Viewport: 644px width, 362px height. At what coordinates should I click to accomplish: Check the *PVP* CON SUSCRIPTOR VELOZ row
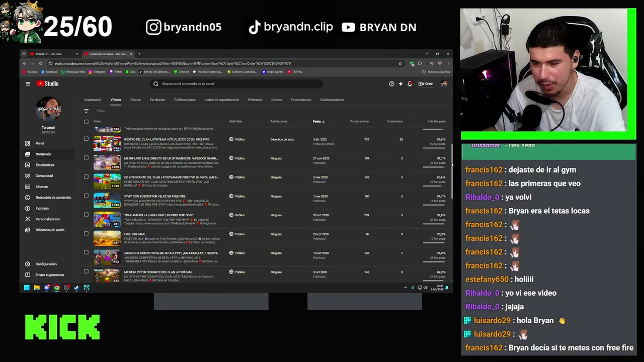[86, 196]
